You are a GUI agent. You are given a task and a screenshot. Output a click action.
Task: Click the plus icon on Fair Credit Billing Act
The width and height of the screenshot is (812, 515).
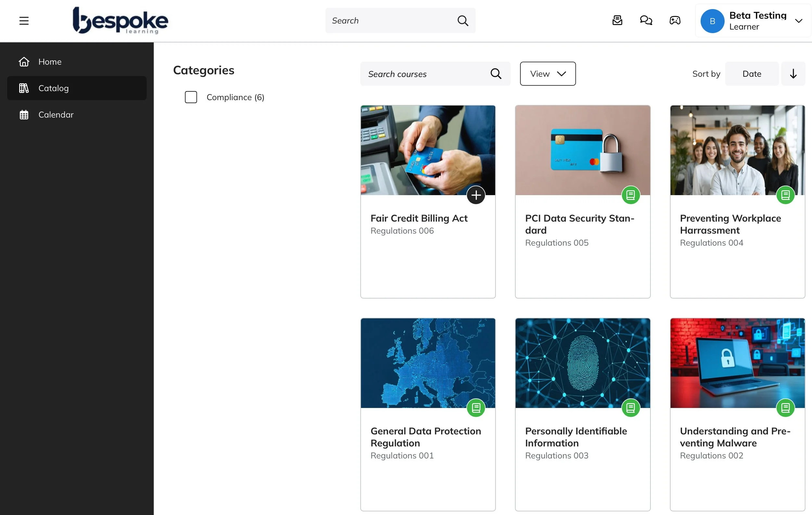click(476, 195)
